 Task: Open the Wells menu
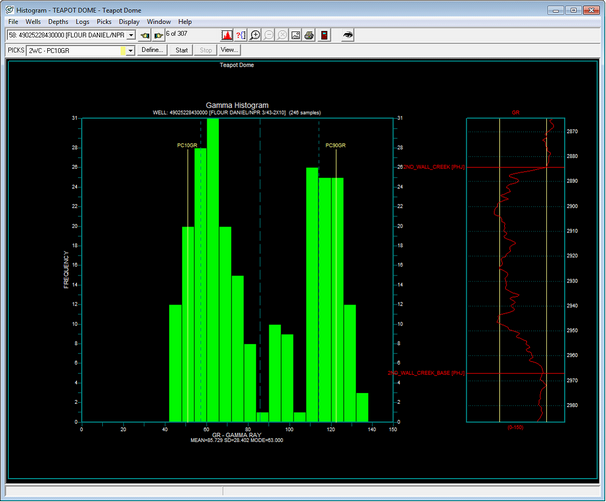click(x=33, y=21)
